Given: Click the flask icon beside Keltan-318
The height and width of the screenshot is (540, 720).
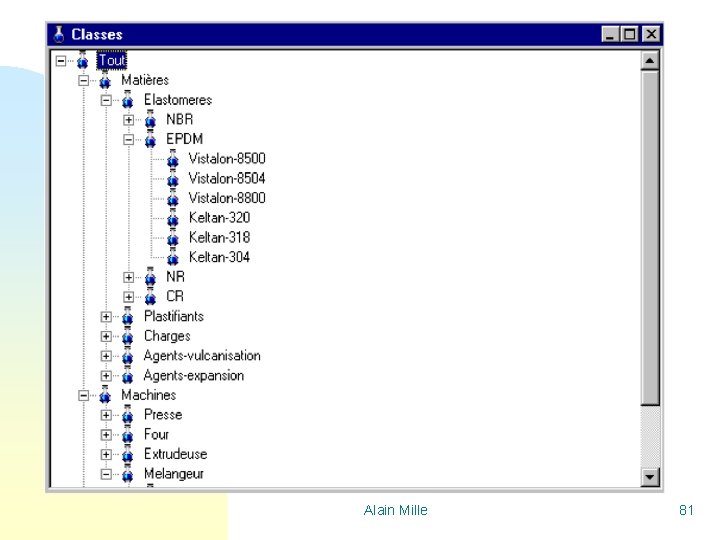Looking at the screenshot, I should click(173, 238).
